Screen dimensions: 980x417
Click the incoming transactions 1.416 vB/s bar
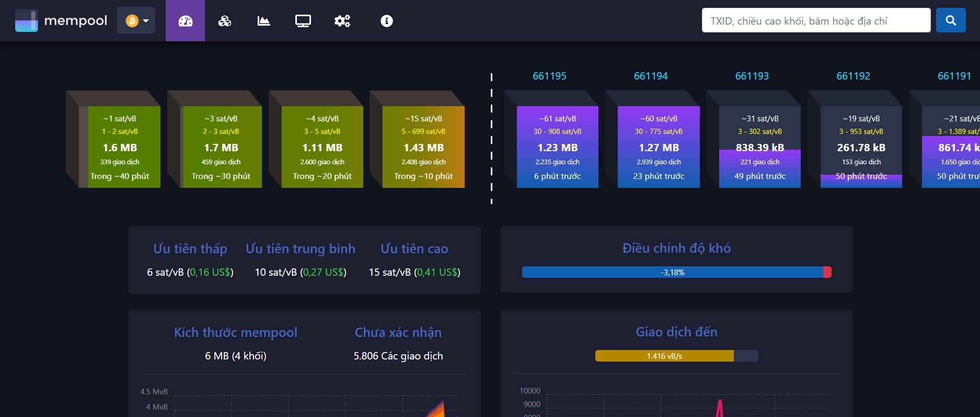pos(676,356)
